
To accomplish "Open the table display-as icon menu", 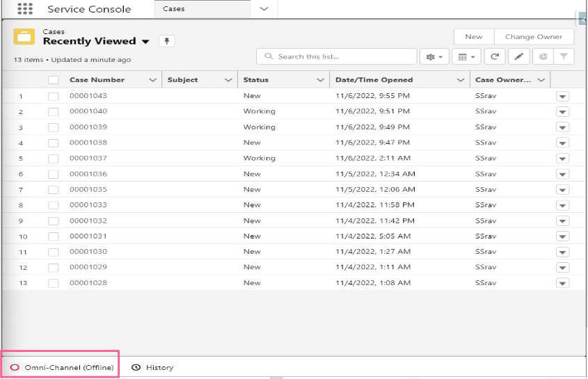I will (x=466, y=57).
